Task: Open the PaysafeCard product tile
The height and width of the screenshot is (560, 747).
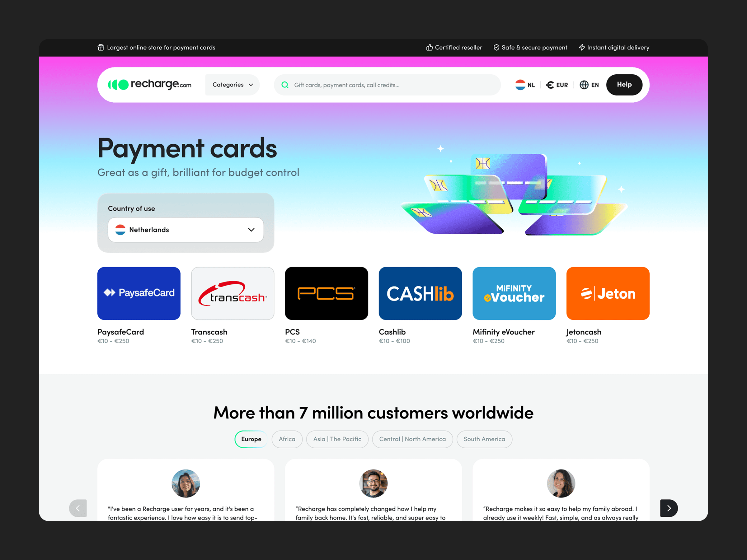Action: [x=139, y=293]
